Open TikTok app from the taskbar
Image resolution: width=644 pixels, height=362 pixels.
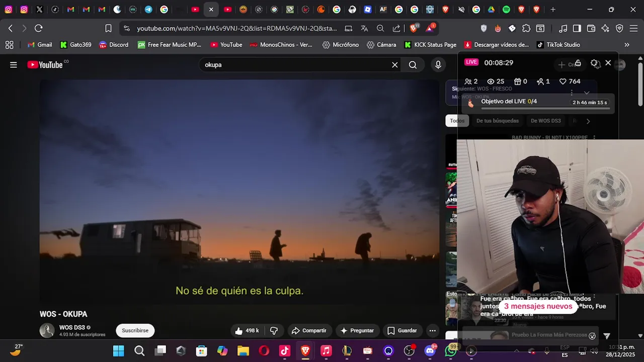(x=285, y=351)
